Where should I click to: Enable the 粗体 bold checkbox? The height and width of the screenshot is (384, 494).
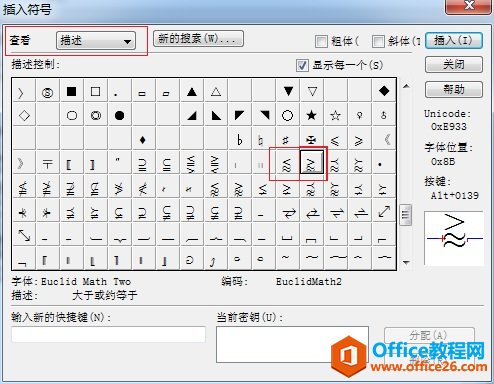pos(321,41)
